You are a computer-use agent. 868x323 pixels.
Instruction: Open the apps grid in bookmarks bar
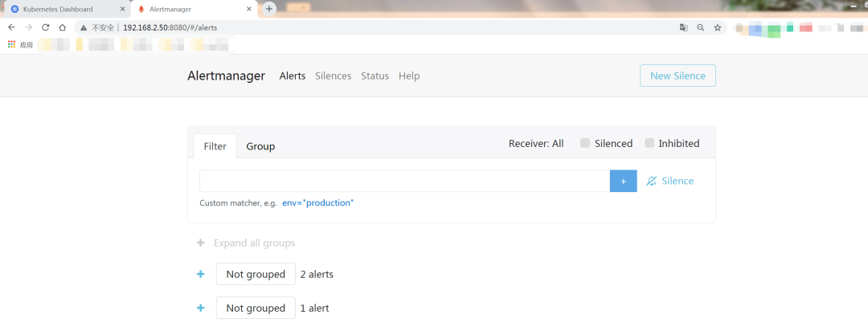tap(11, 45)
